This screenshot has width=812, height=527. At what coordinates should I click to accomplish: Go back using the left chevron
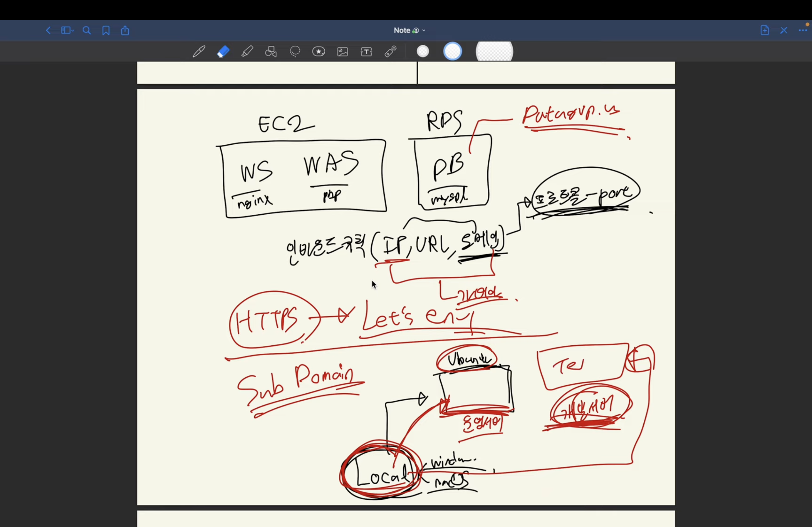(48, 30)
